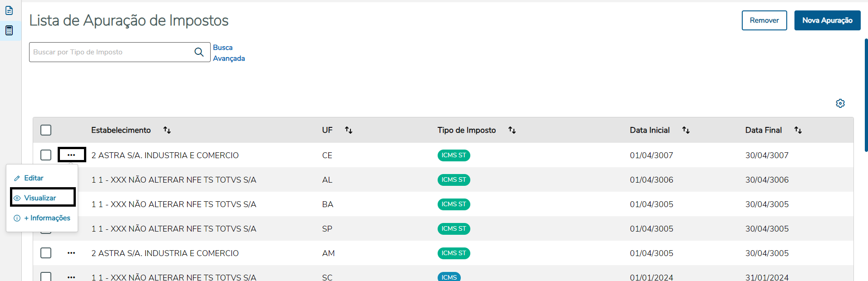Select Editar from the context menu
868x281 pixels.
click(x=34, y=178)
